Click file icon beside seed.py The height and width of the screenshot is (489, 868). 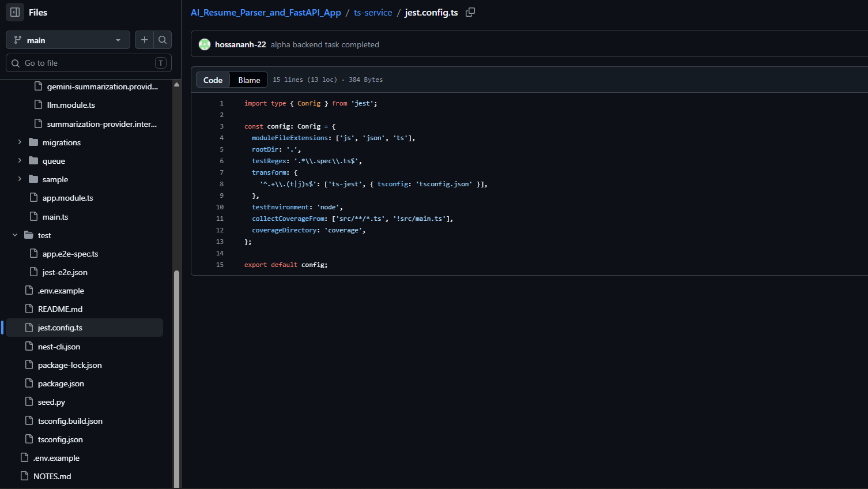coord(29,401)
